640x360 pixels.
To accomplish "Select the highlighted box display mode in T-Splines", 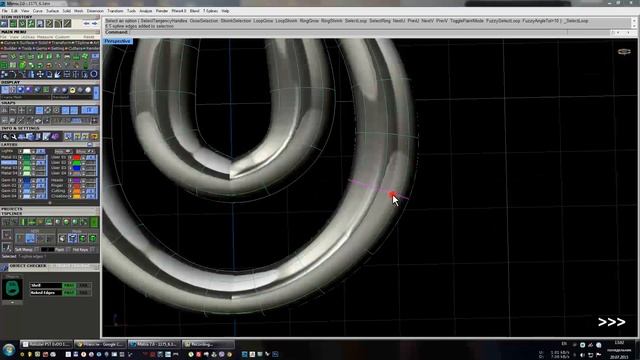I will pos(73,238).
